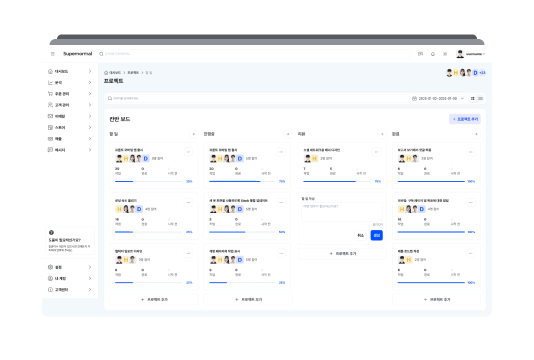Viewport: 534px width, 360px height.
Task: Expand the store row chevron in sidebar
Action: pos(90,127)
